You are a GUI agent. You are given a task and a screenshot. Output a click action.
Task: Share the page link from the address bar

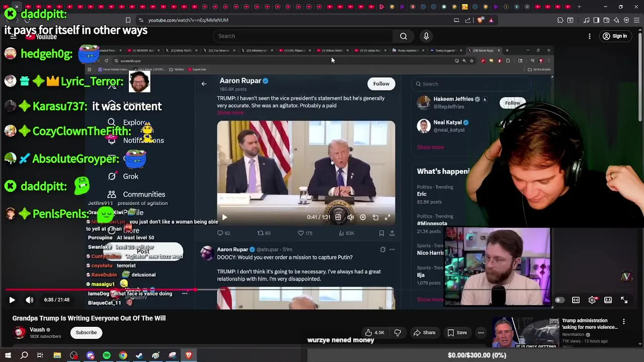[x=468, y=20]
